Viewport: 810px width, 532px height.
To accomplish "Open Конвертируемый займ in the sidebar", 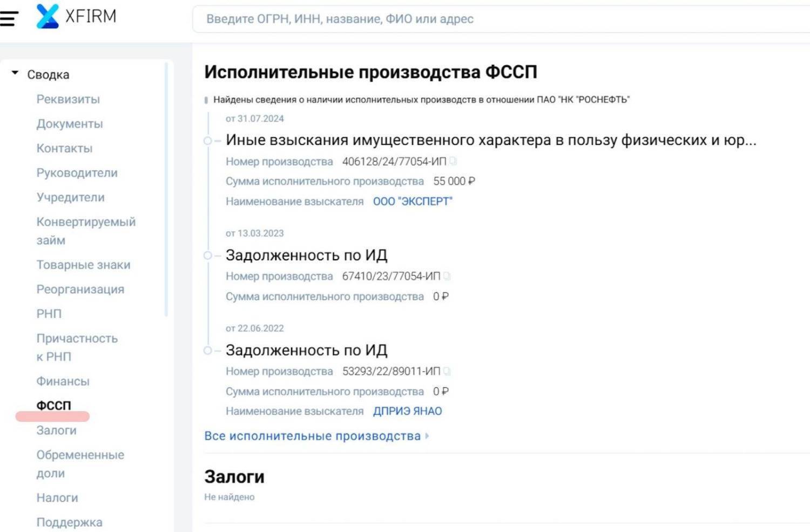I will [x=86, y=231].
